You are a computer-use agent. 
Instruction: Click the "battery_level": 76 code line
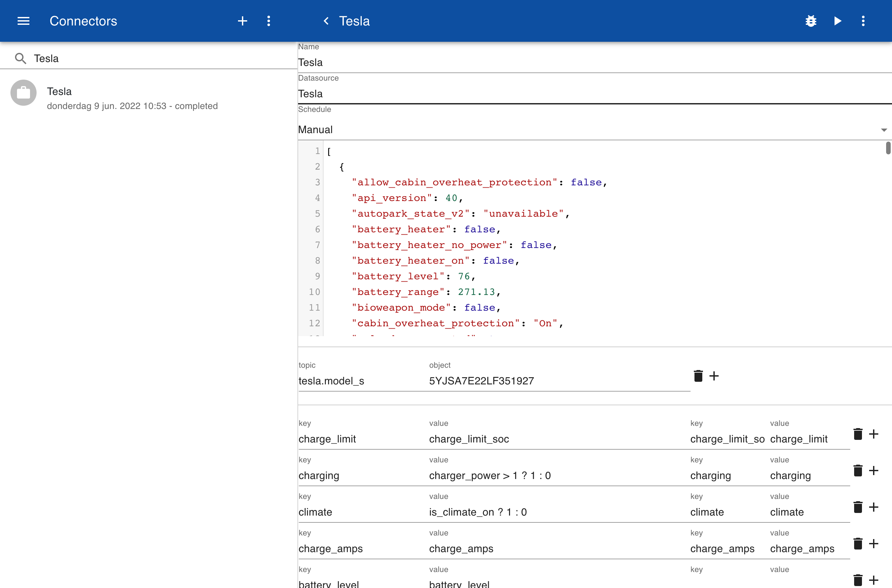(x=414, y=276)
